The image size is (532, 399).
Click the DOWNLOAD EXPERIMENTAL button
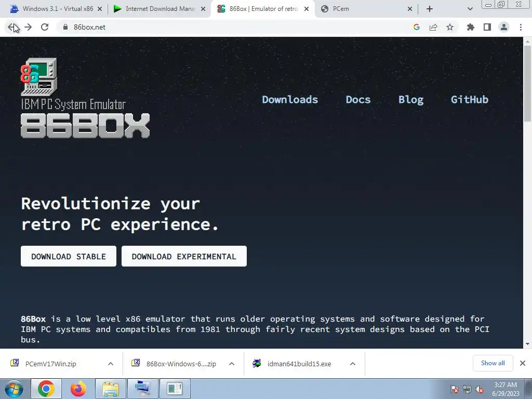click(x=184, y=256)
